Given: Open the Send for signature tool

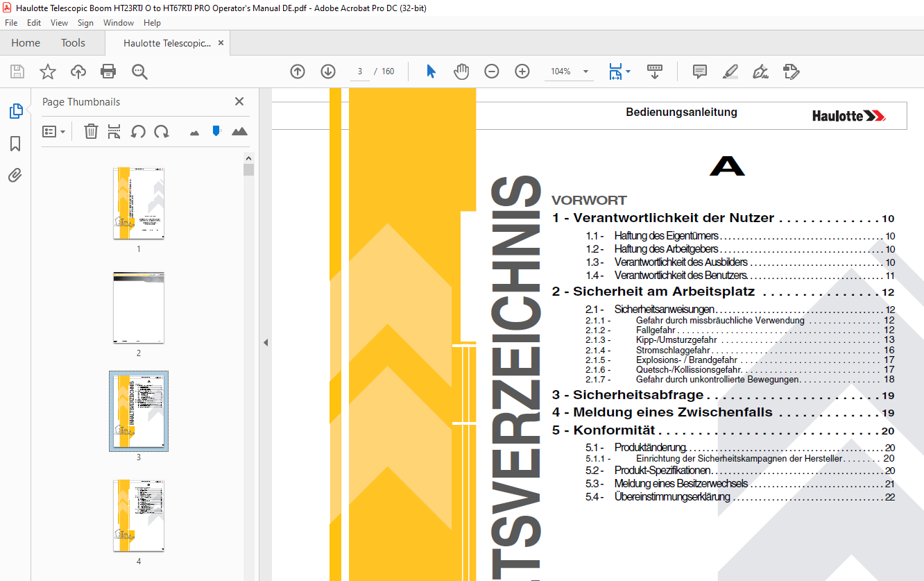Looking at the screenshot, I should (792, 71).
